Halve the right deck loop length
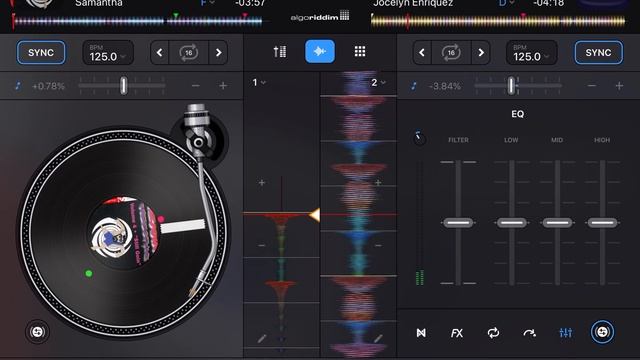Image resolution: width=640 pixels, height=360 pixels. pyautogui.click(x=422, y=53)
